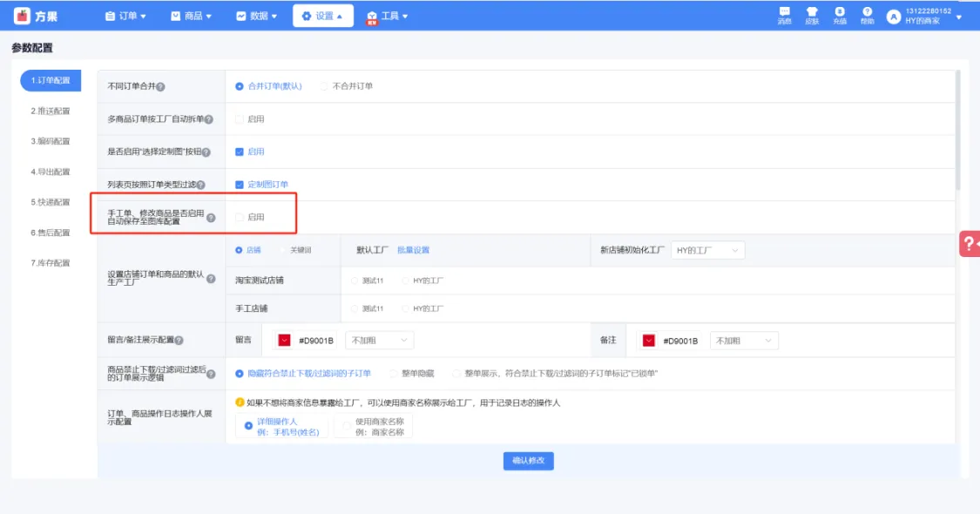Expand the 留言 不加粗 font weight dropdown
980x514 pixels.
coord(379,341)
